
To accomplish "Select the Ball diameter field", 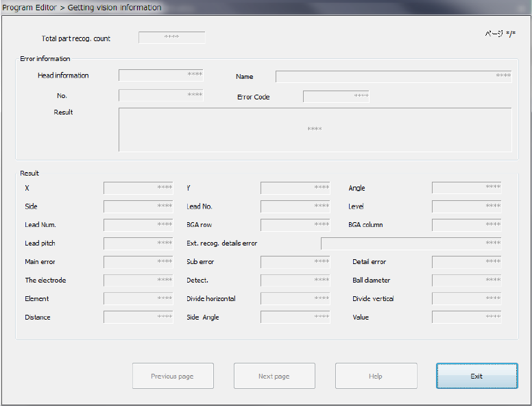I will pos(466,280).
